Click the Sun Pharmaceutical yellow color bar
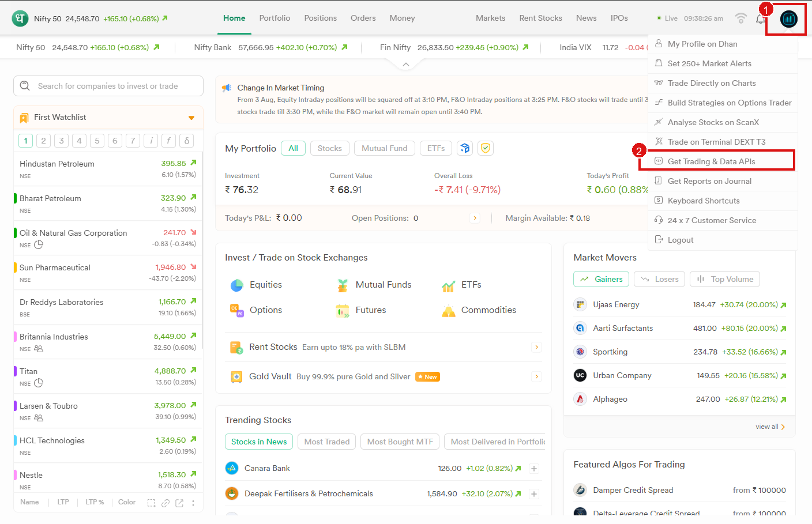Screen dimensions: 812x524 [x=15, y=267]
